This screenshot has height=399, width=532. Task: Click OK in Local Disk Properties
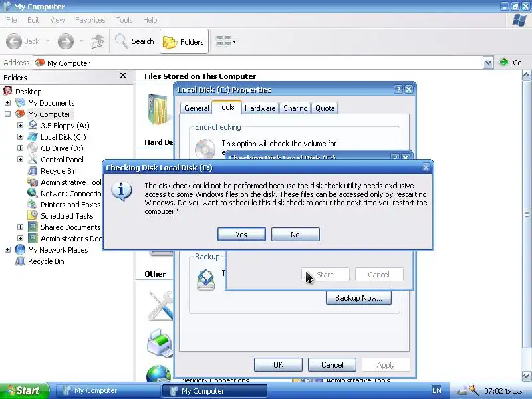point(278,364)
